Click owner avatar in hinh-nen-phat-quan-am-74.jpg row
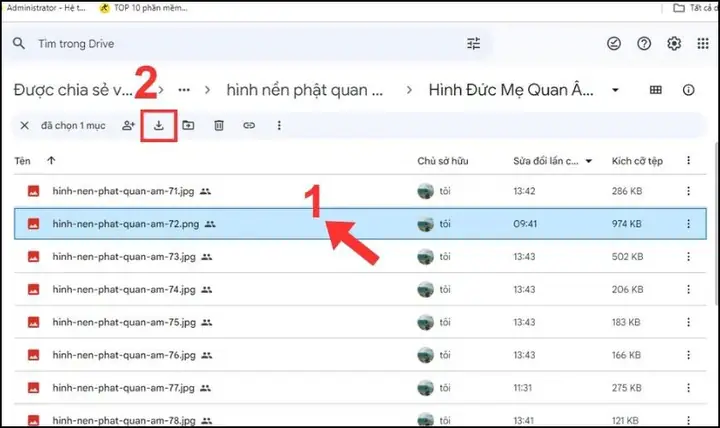Image resolution: width=720 pixels, height=428 pixels. click(x=426, y=289)
